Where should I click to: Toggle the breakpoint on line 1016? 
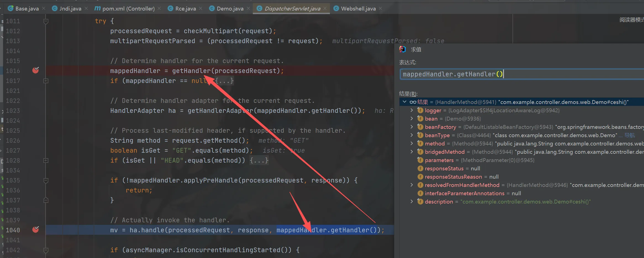(35, 71)
